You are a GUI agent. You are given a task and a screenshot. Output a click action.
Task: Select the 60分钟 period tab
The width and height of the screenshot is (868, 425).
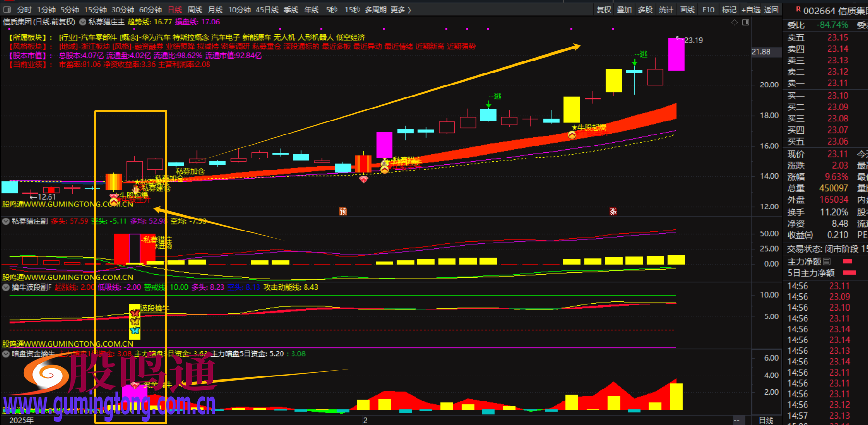point(150,10)
